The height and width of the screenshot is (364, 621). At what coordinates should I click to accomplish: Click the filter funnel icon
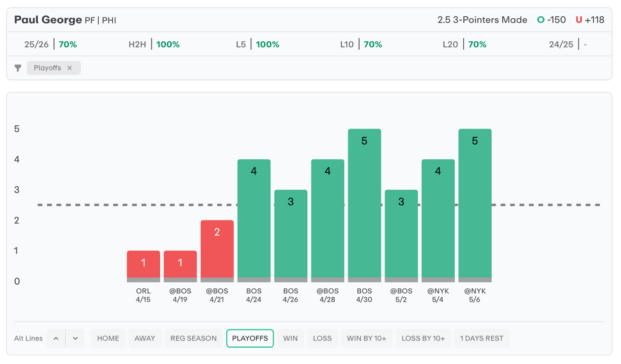point(18,68)
